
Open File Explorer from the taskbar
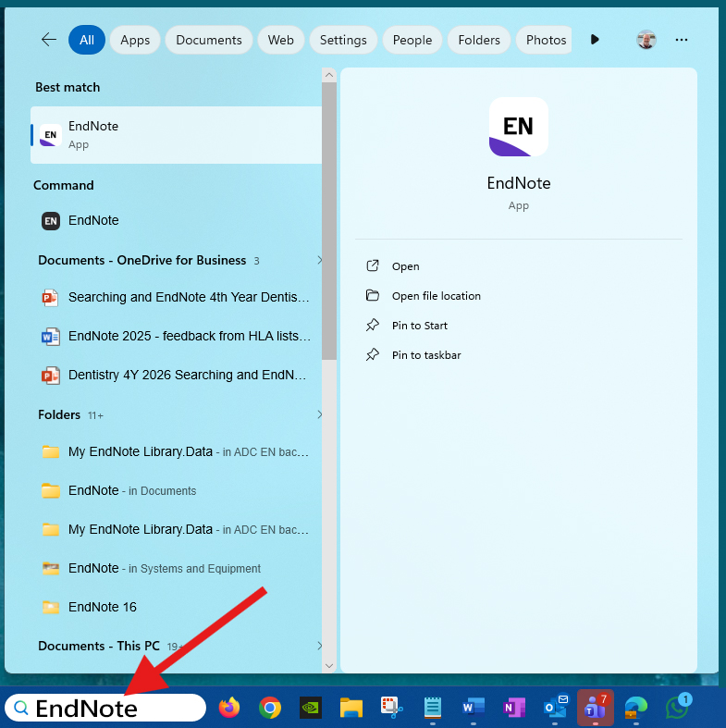pyautogui.click(x=351, y=708)
